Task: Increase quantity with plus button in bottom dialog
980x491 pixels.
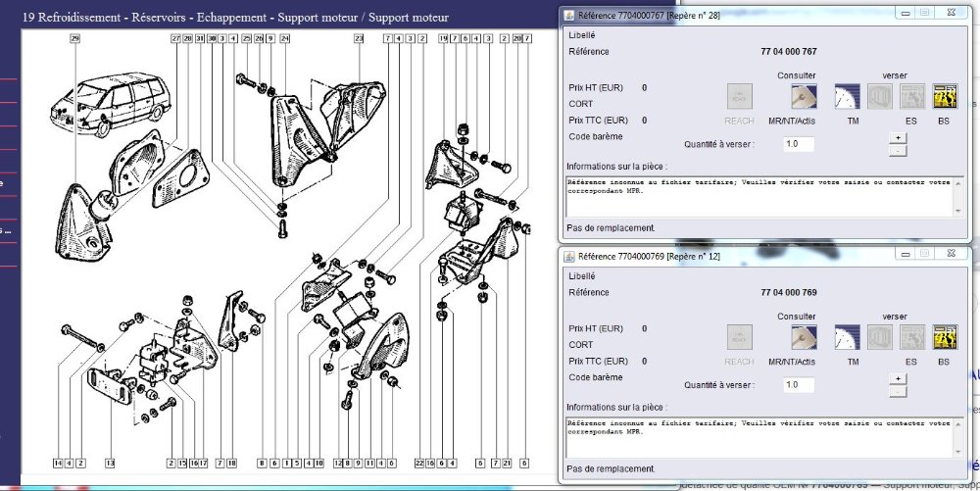Action: point(897,379)
